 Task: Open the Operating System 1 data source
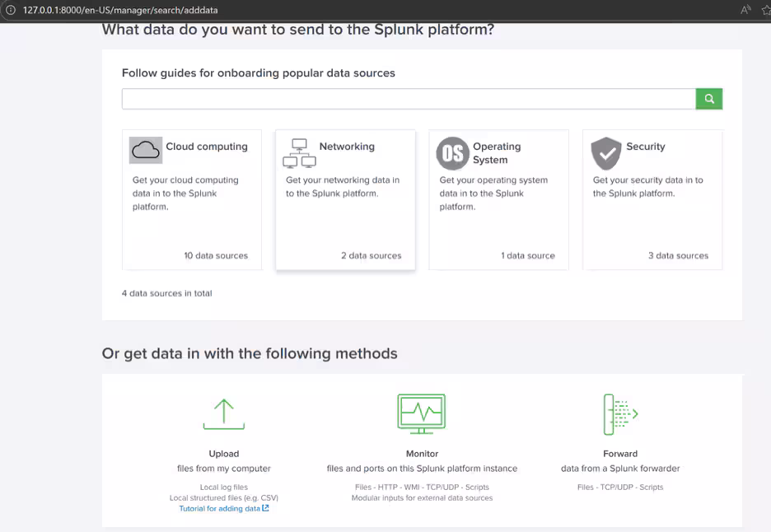pos(527,255)
